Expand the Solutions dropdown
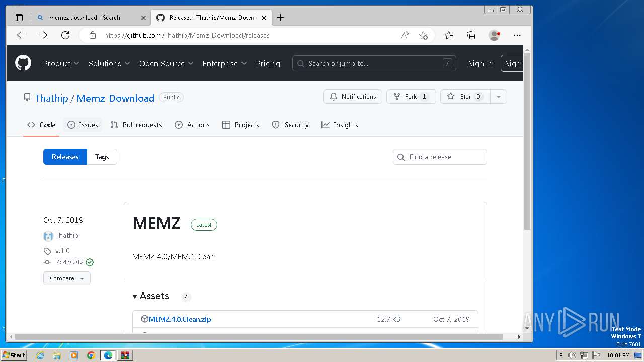 tap(109, 64)
